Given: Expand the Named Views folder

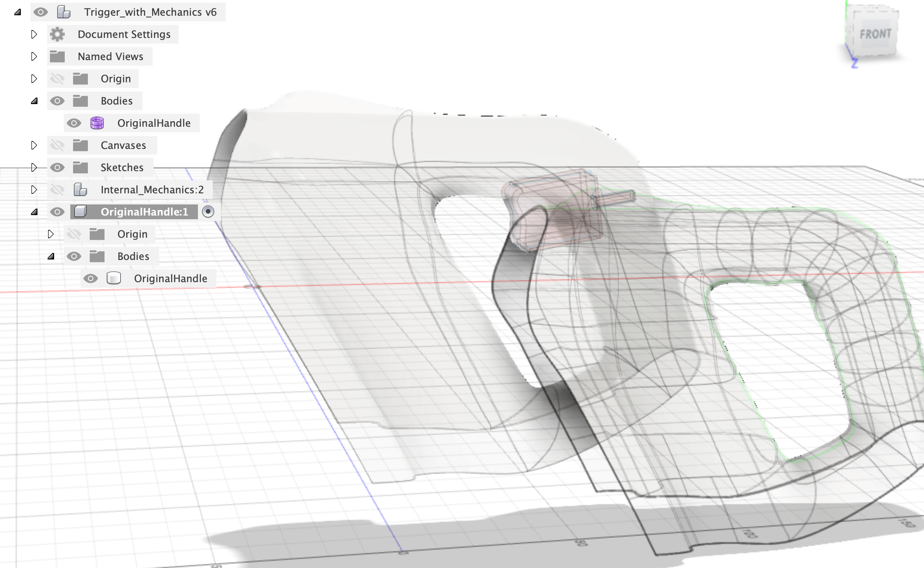Looking at the screenshot, I should (33, 56).
